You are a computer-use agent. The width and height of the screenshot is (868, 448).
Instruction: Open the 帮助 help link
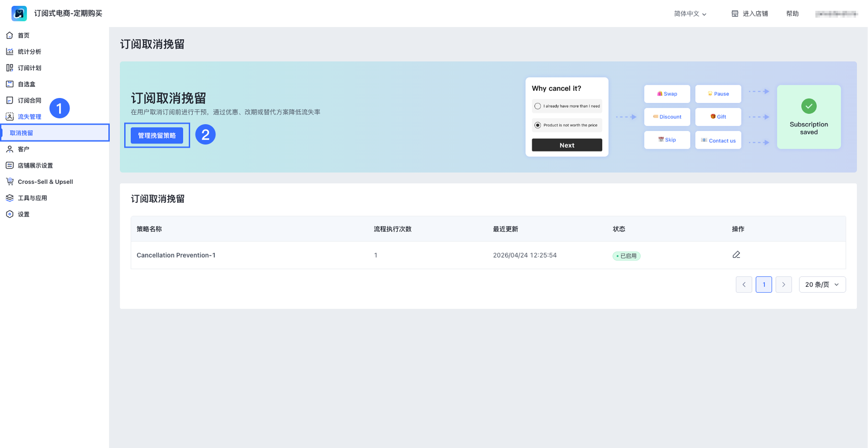point(792,14)
